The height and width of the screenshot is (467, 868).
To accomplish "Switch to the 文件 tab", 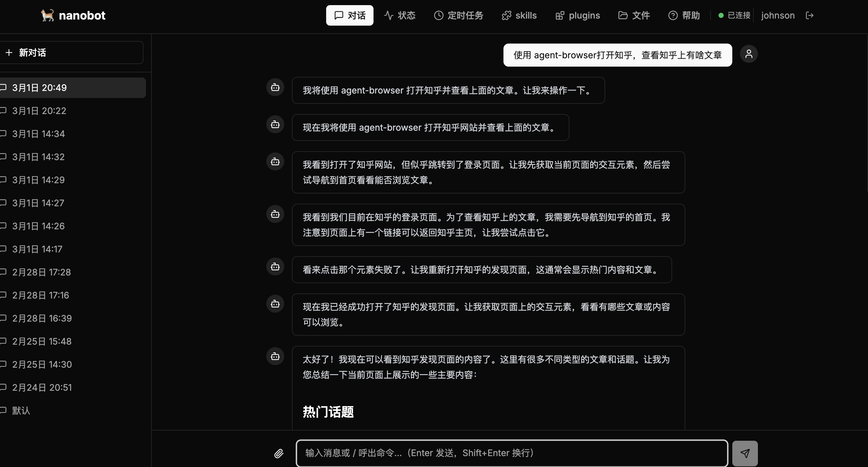I will click(x=634, y=15).
